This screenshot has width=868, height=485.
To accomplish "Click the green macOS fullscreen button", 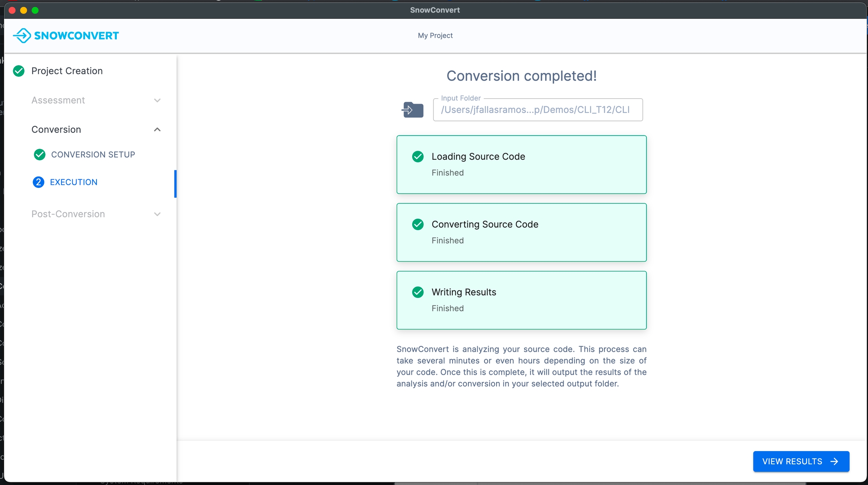I will click(x=35, y=11).
